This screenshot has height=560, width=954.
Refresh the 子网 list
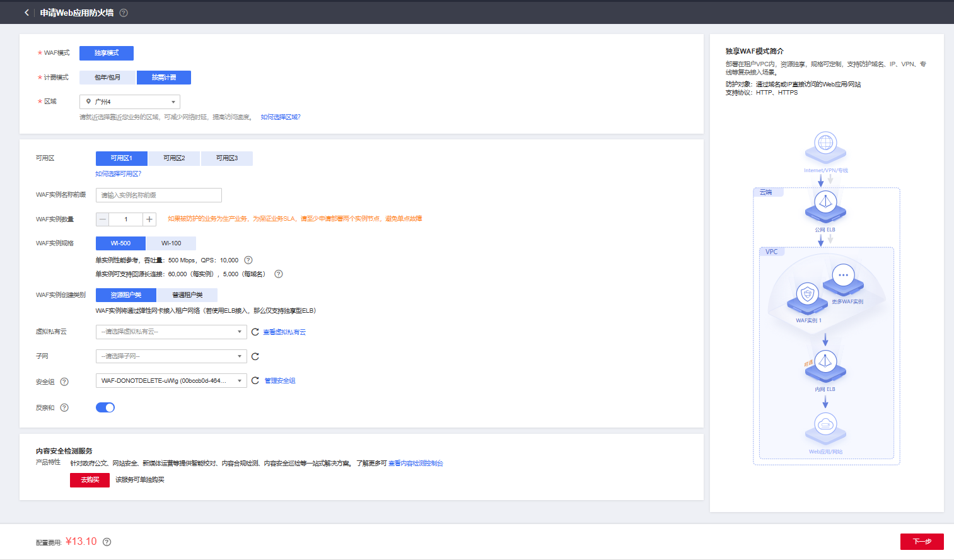(x=255, y=356)
